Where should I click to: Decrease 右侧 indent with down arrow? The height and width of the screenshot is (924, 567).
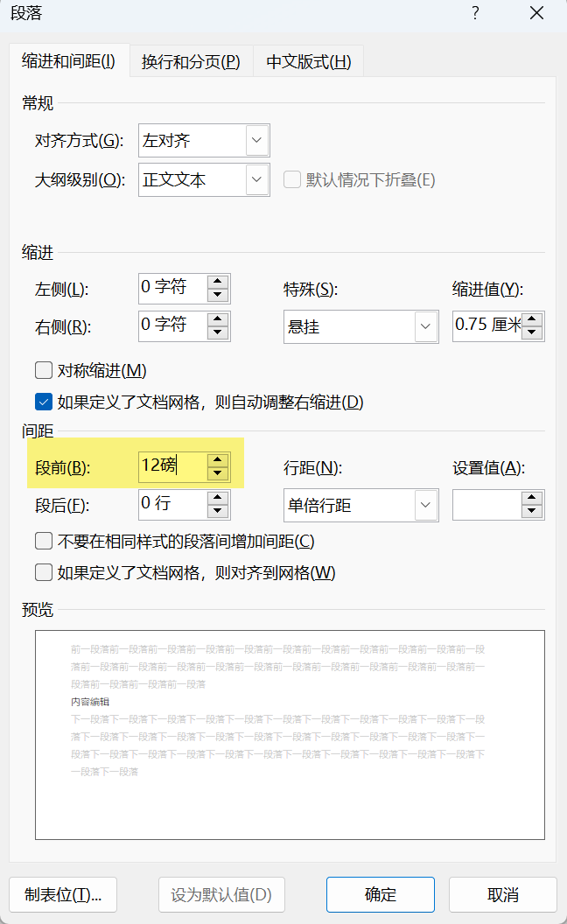(218, 332)
